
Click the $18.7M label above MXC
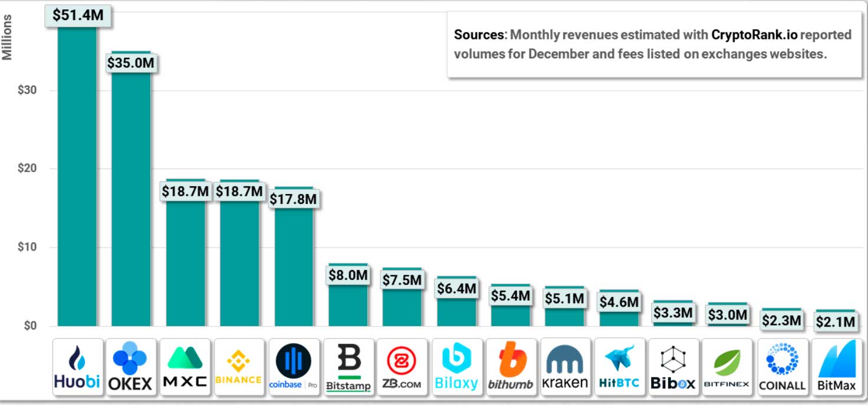[x=186, y=192]
